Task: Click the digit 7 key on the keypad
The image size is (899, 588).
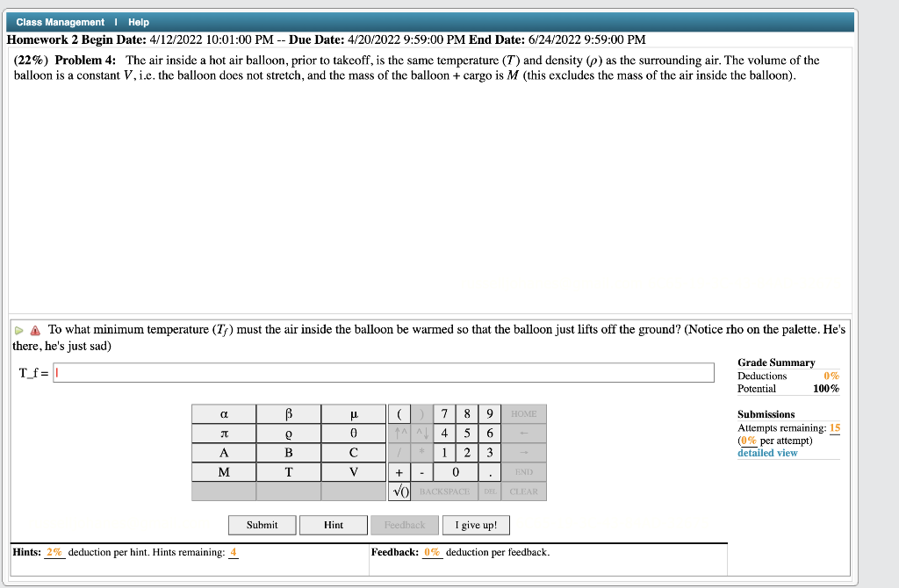Action: click(446, 413)
